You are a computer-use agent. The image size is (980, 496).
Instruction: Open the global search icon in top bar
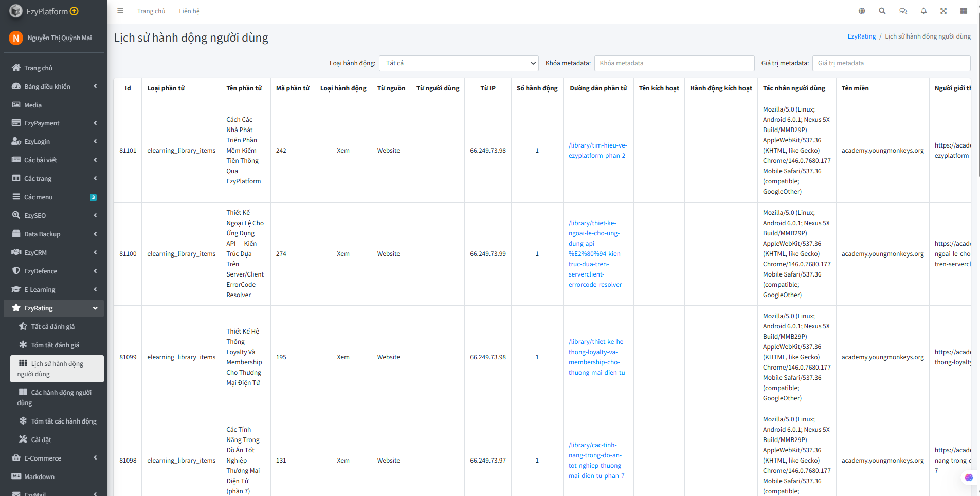click(882, 10)
